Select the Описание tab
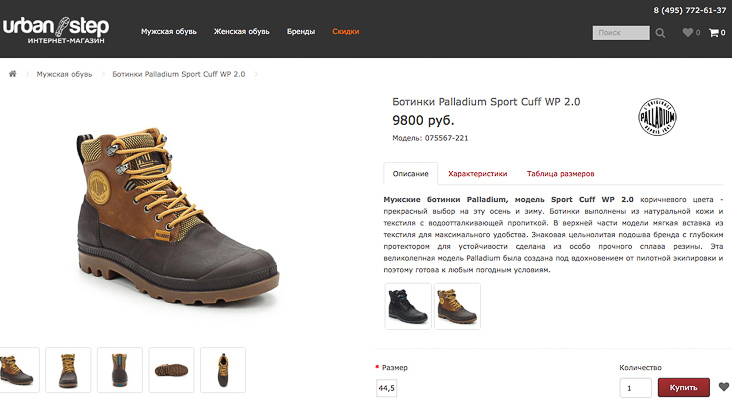Image resolution: width=732 pixels, height=410 pixels. coord(410,174)
